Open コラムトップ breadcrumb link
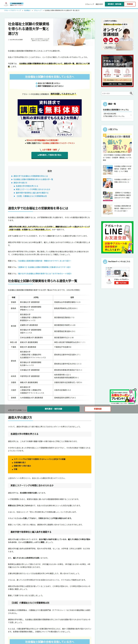 tap(38, 11)
